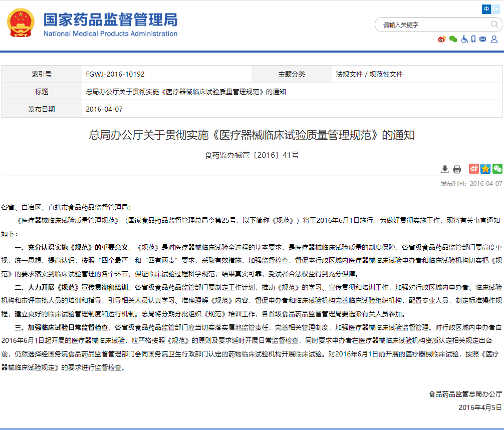Screen dimensions: 504x430
Task: Share the article via the red Weibo button
Action: pyautogui.click(x=473, y=169)
